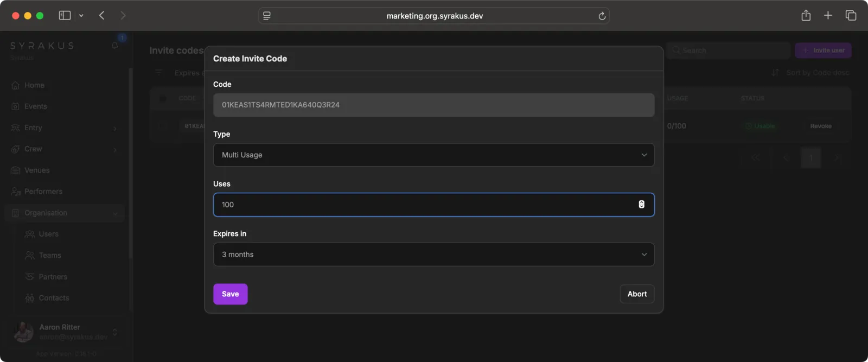Abort creating the invite code

637,294
